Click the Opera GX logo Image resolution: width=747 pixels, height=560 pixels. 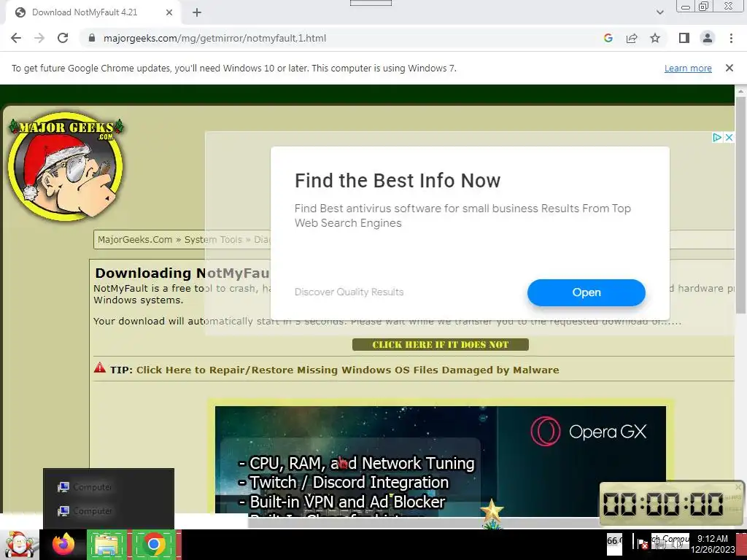[x=589, y=432]
